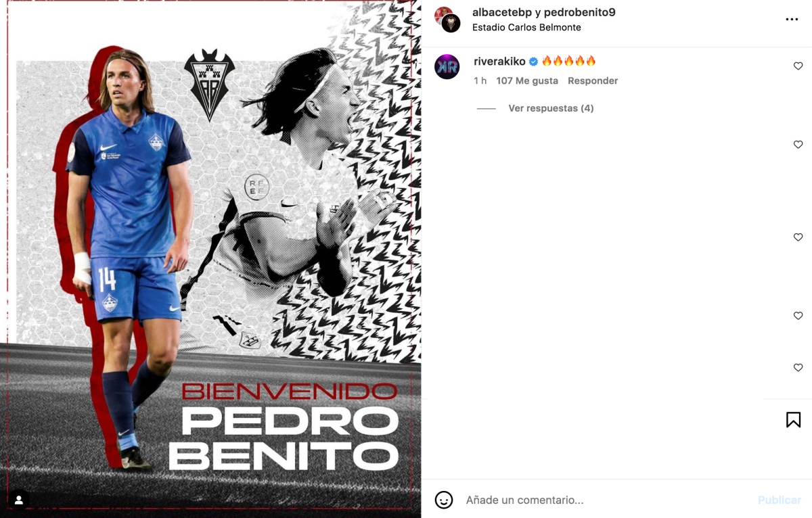Click riverakiko's profile avatar
The height and width of the screenshot is (518, 812).
447,66
